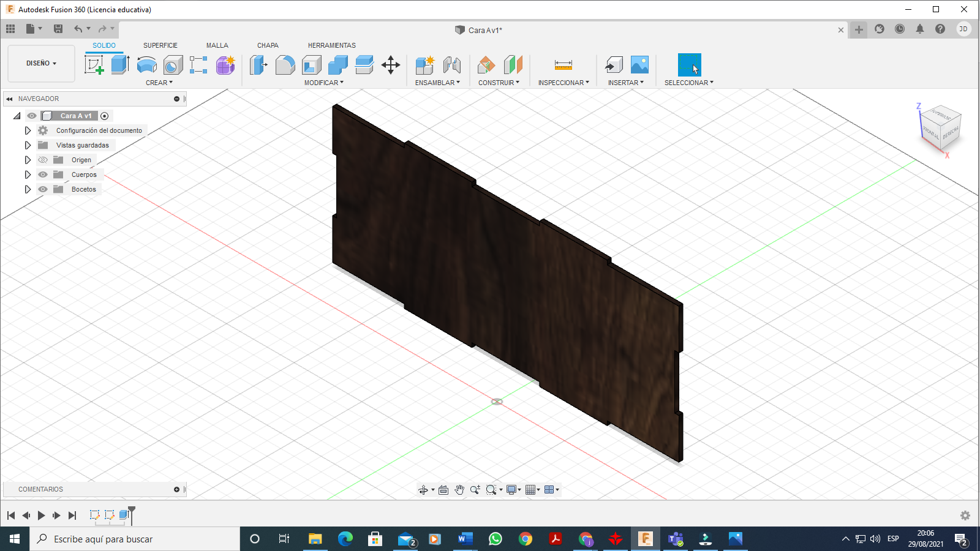Select the Orbit navigation tool
Viewport: 980px width, 551px height.
pyautogui.click(x=423, y=490)
